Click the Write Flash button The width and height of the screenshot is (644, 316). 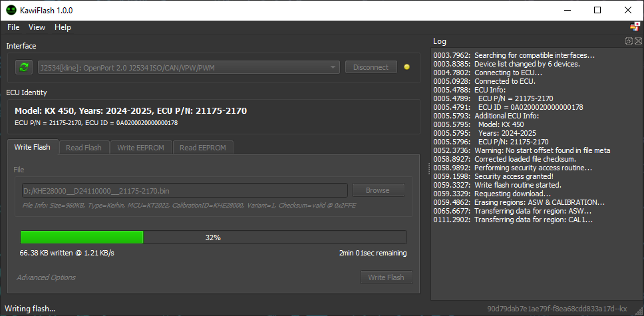(386, 277)
